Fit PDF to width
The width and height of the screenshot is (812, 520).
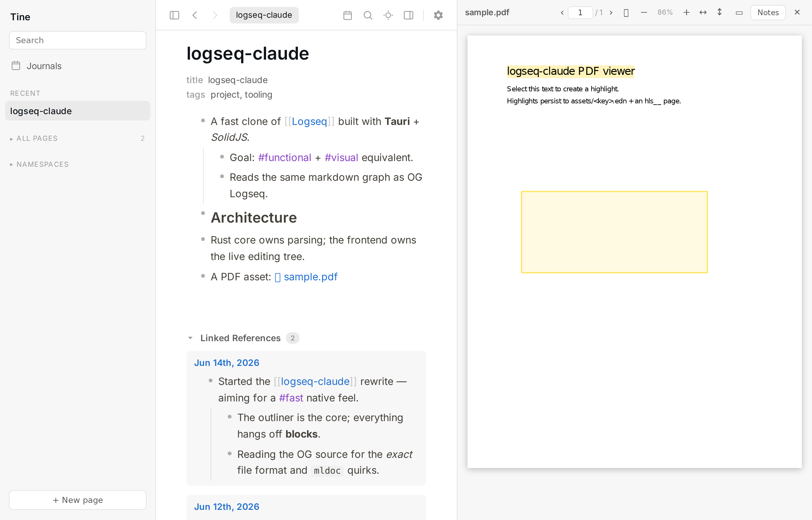tap(703, 12)
